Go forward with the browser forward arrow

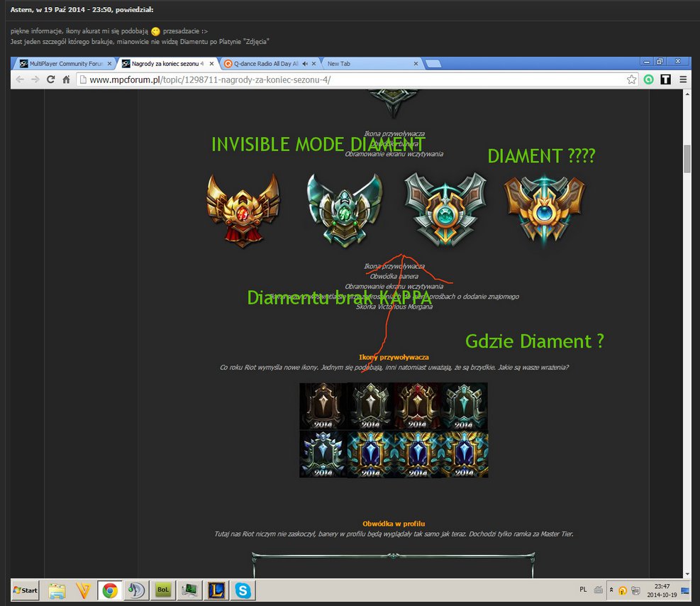point(35,79)
